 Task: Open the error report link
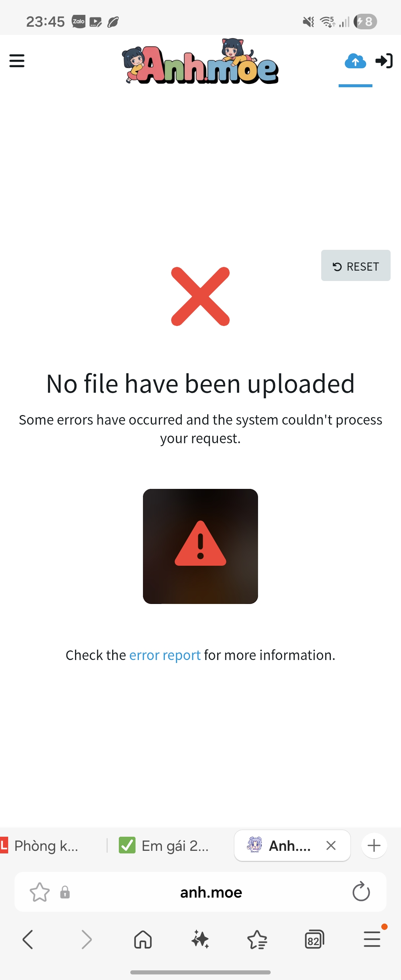point(165,655)
